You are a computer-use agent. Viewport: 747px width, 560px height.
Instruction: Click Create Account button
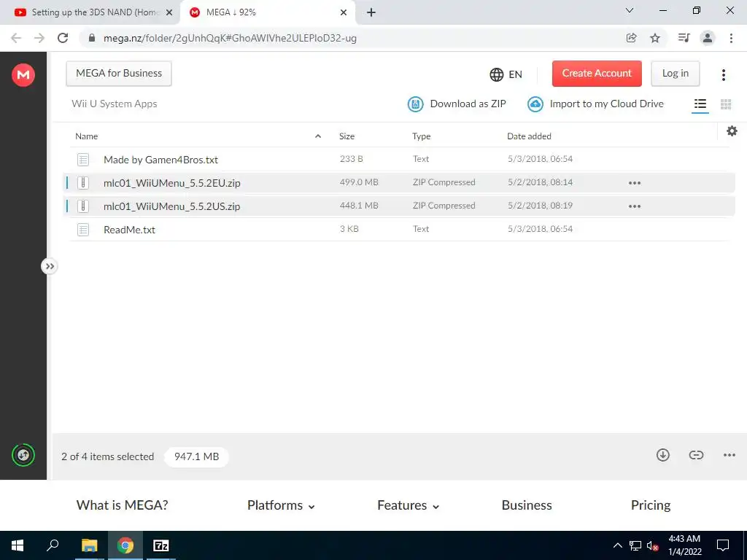597,74
